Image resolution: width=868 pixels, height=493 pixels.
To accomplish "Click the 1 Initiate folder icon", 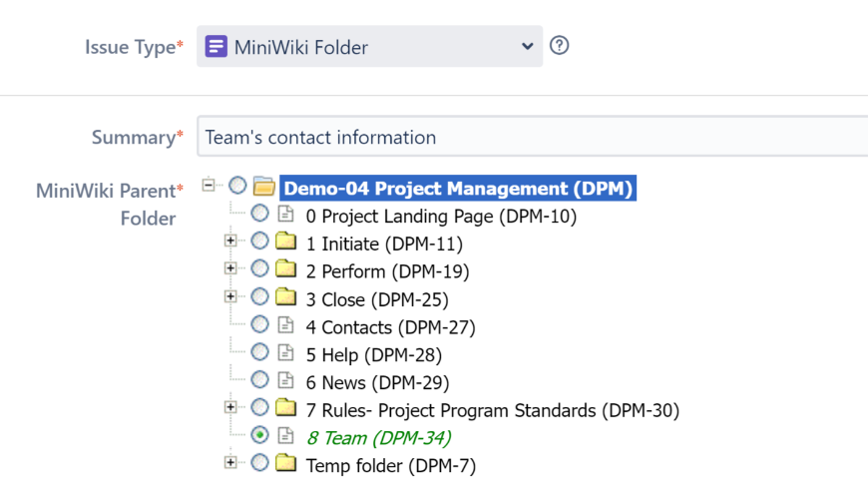I will click(286, 243).
